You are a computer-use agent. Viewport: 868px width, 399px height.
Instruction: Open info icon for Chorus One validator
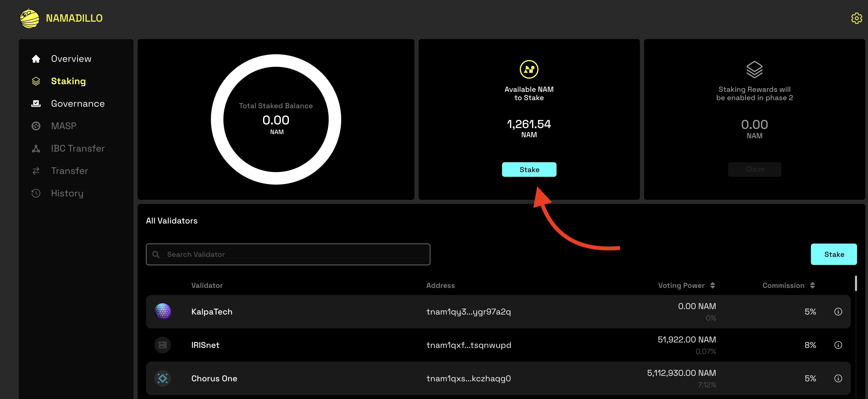838,378
